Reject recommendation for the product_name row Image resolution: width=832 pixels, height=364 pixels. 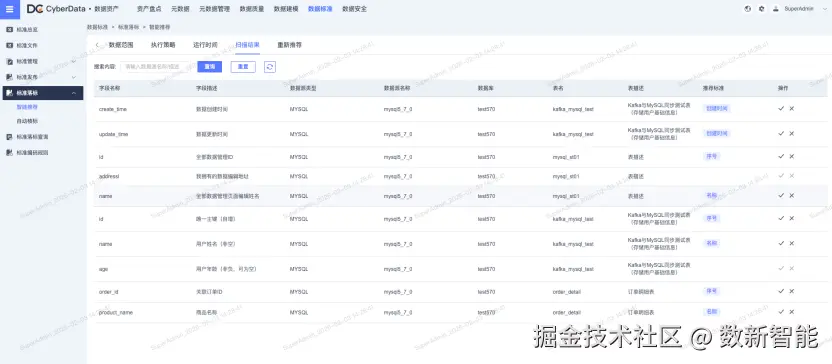click(792, 312)
